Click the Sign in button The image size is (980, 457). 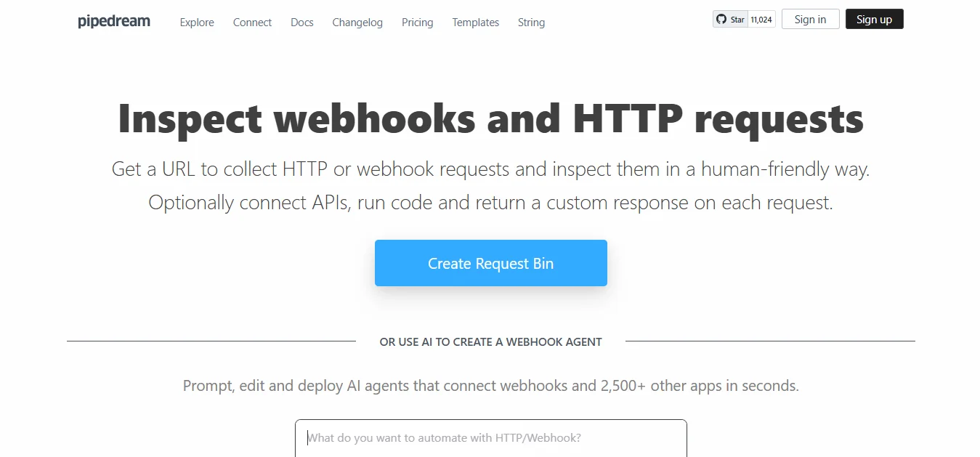click(810, 19)
